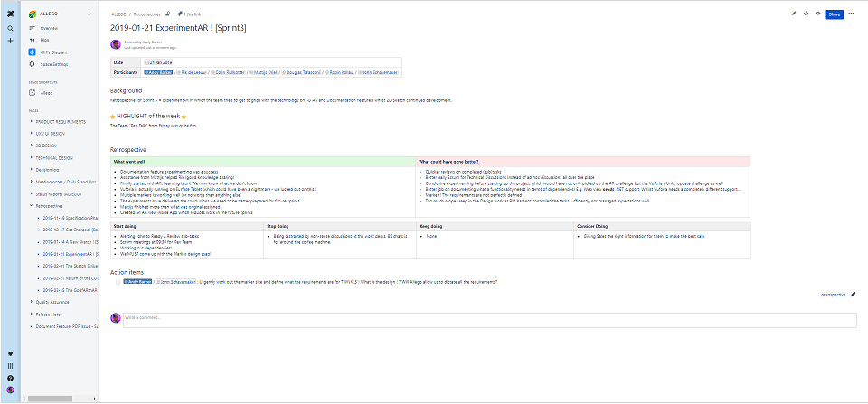This screenshot has height=404, width=868.
Task: Open the app switcher icon in the bottom-left bar
Action: pyautogui.click(x=10, y=366)
